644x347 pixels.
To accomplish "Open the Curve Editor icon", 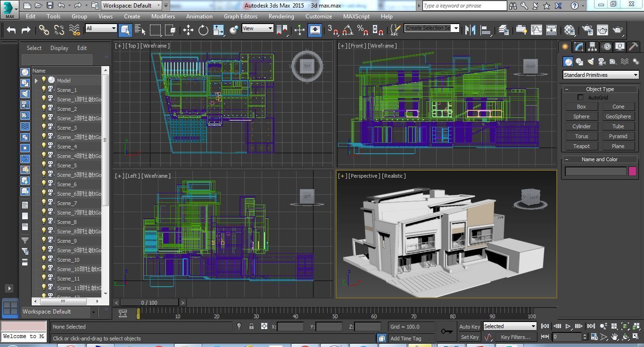I will click(x=537, y=30).
